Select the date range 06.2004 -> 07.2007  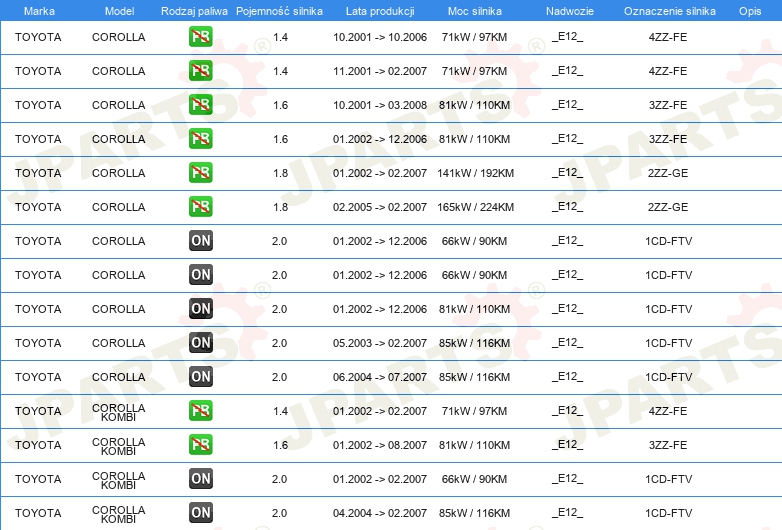point(380,377)
